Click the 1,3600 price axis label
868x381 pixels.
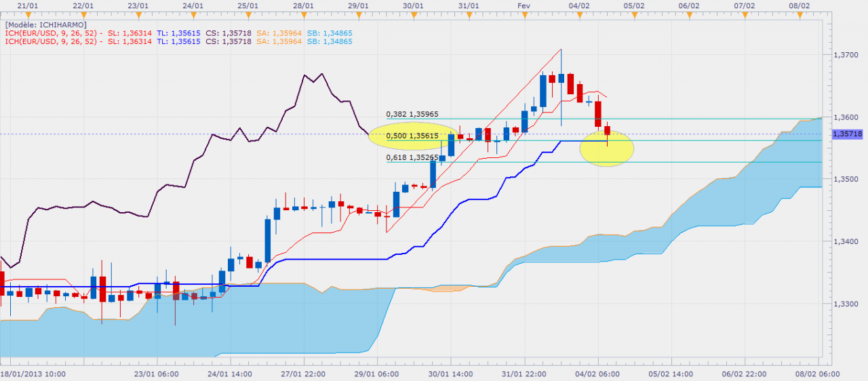(x=846, y=117)
